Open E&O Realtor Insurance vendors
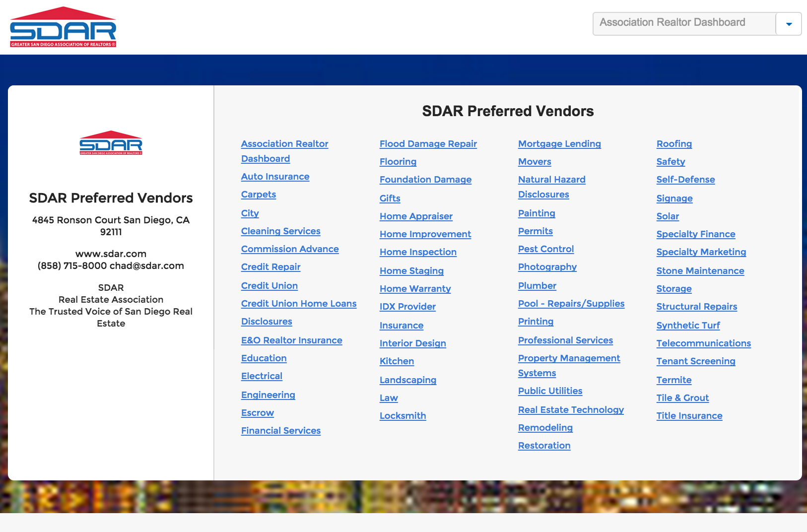807x532 pixels. 291,340
